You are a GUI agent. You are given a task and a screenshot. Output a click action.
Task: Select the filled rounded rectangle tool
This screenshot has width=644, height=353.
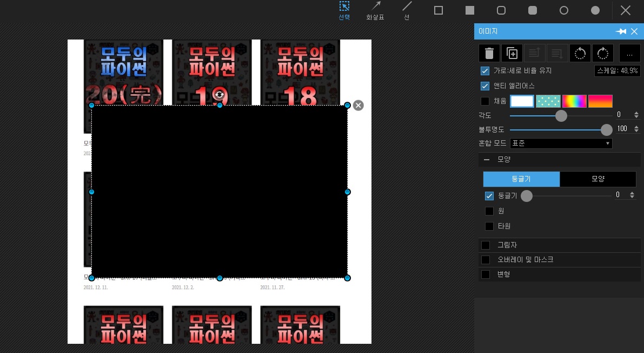[532, 10]
